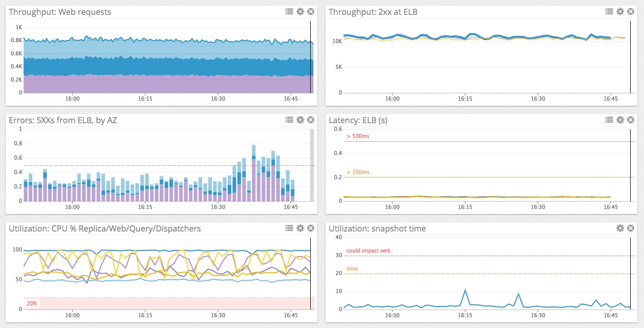Close the Errors: 5XXs from ELB widget

pos(311,120)
